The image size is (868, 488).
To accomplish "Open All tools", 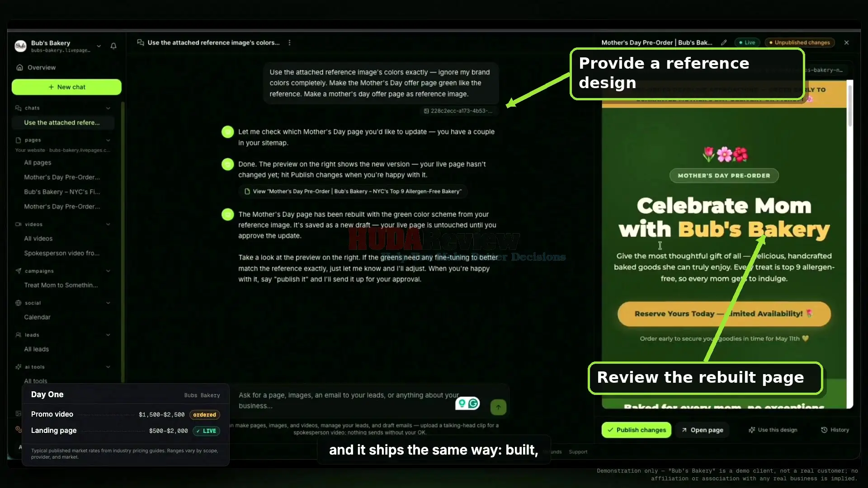I will (x=35, y=381).
